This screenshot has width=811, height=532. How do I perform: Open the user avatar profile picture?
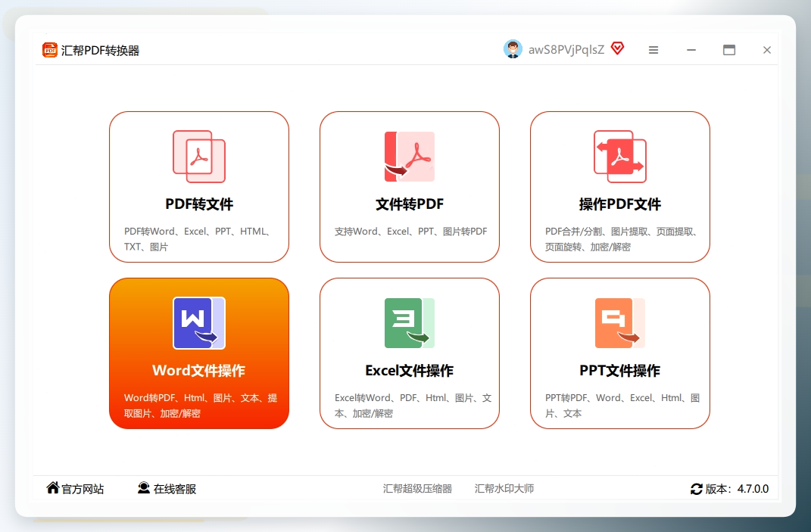click(x=513, y=49)
